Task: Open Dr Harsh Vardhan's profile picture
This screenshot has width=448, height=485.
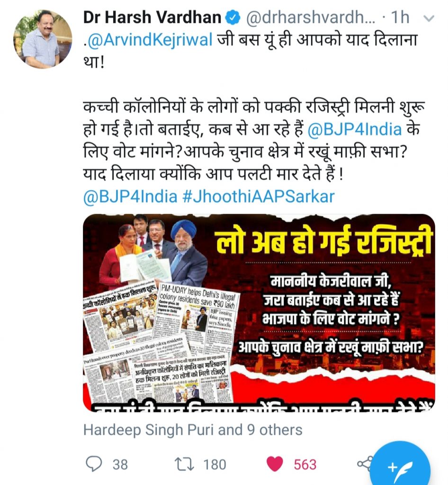Action: point(43,39)
